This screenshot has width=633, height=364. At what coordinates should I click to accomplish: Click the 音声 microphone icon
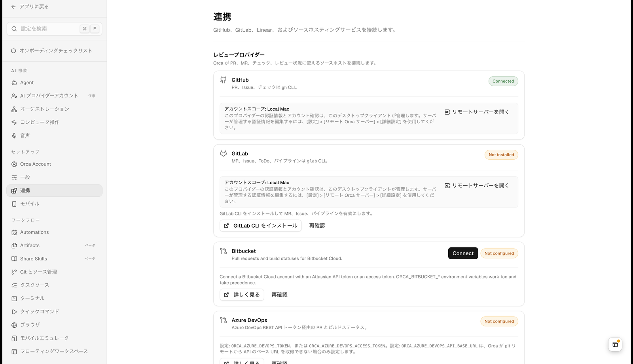[x=14, y=136]
